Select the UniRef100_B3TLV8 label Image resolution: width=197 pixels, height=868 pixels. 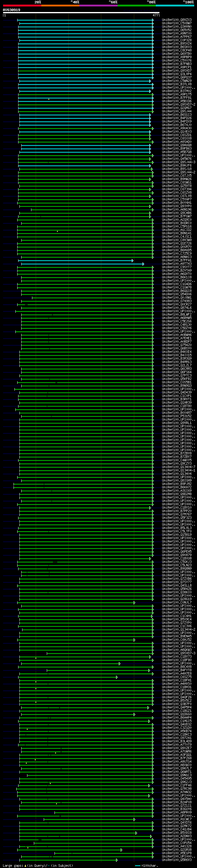(176, 84)
